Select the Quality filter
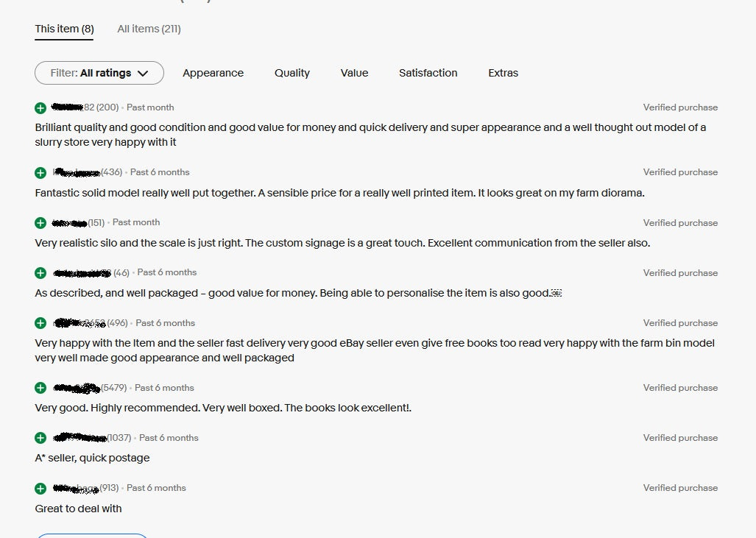 [292, 73]
